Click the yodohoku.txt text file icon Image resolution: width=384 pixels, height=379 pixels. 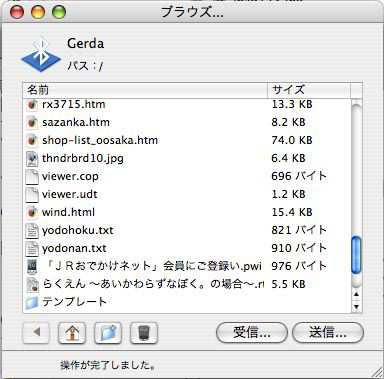pyautogui.click(x=32, y=230)
